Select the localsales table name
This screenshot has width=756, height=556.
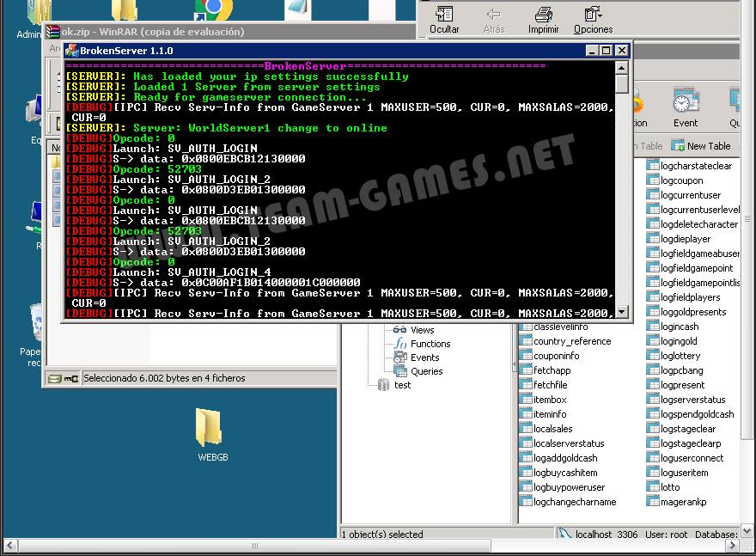553,429
